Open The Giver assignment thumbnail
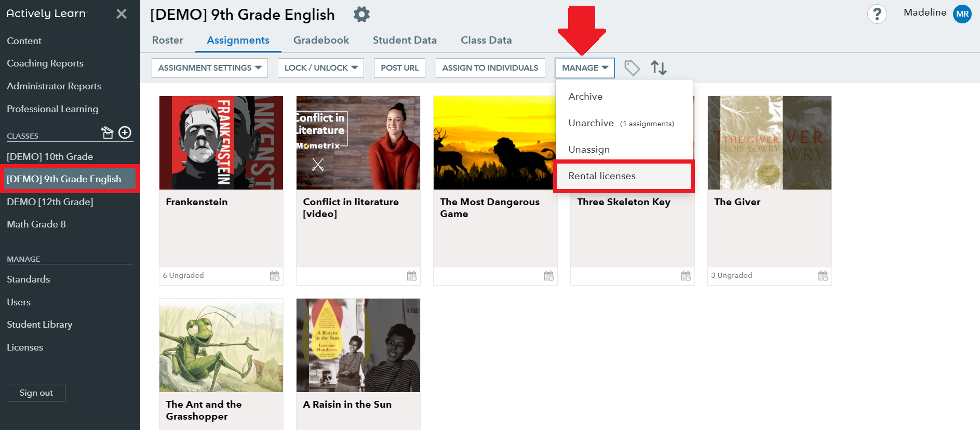The height and width of the screenshot is (430, 980). (770, 143)
